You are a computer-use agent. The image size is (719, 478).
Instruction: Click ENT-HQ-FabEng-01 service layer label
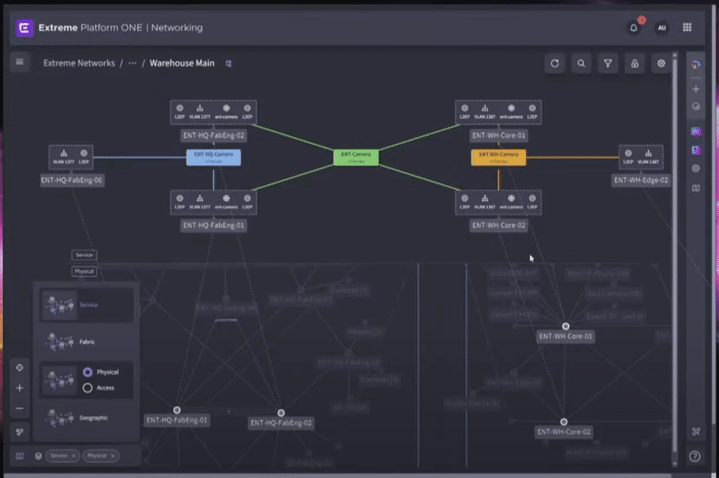pos(214,225)
